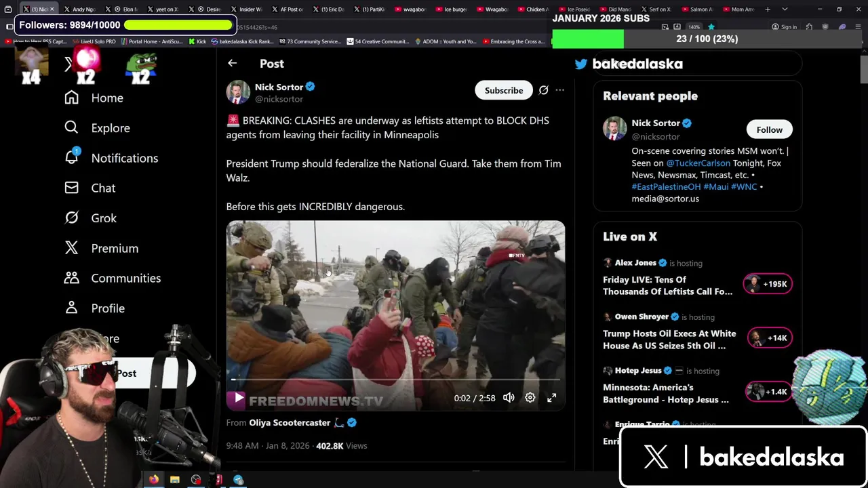Open the Firefox extensions puzzle icon
Screen dimensions: 868x488
[x=809, y=27]
